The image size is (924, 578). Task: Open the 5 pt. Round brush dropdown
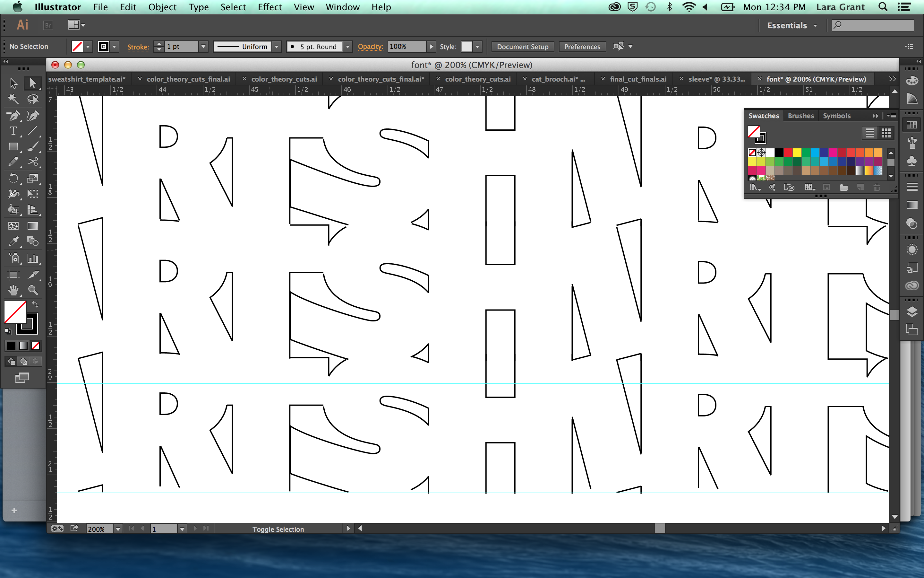tap(348, 47)
